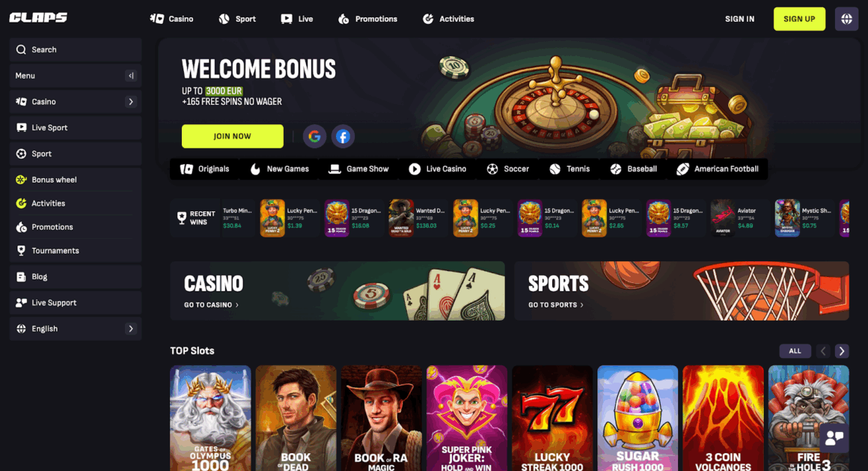Sign in with the Facebook icon
The width and height of the screenshot is (868, 471).
point(343,136)
